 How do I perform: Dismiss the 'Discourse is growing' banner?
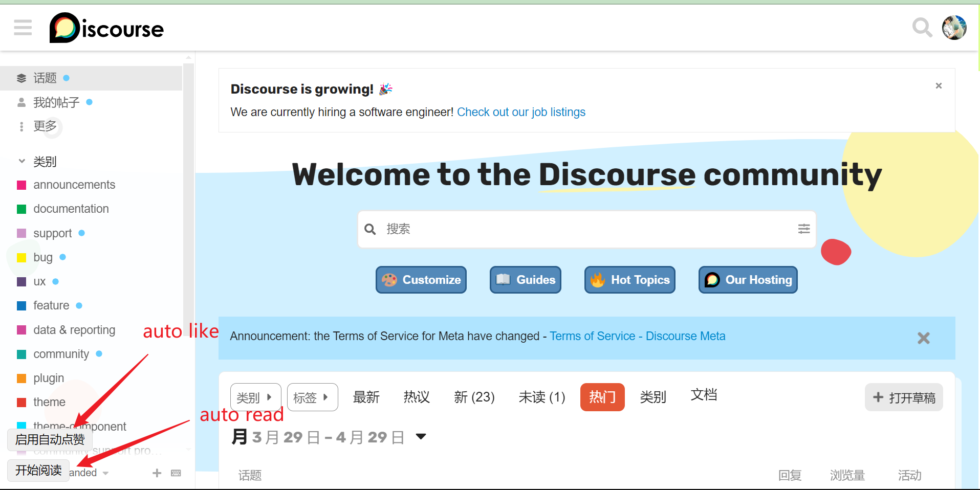click(x=939, y=85)
